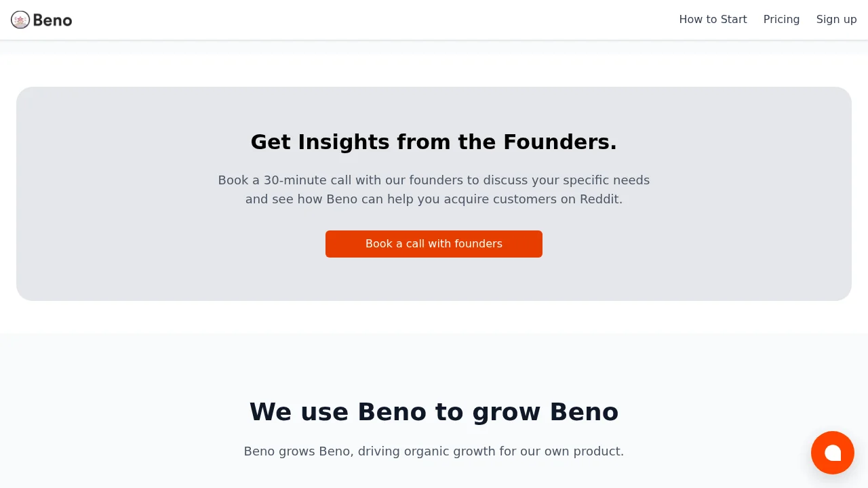868x488 pixels.
Task: Click the Beno wordmark text
Action: 53,20
